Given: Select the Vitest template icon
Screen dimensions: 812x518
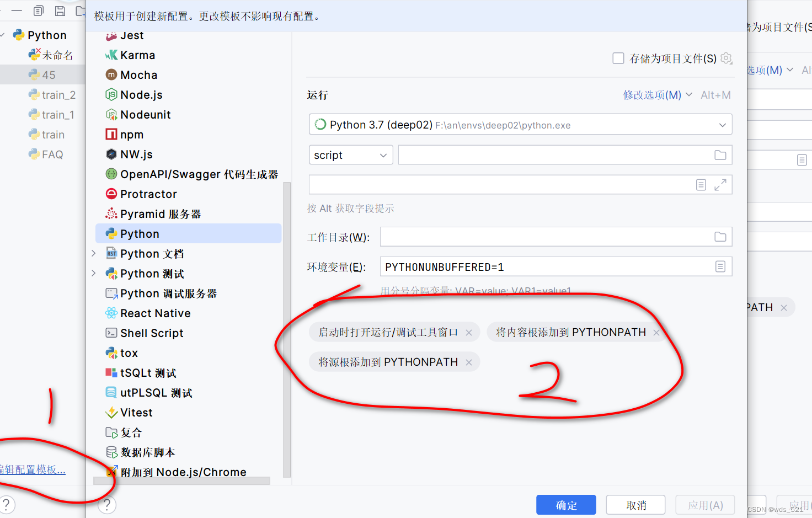Looking at the screenshot, I should tap(111, 413).
